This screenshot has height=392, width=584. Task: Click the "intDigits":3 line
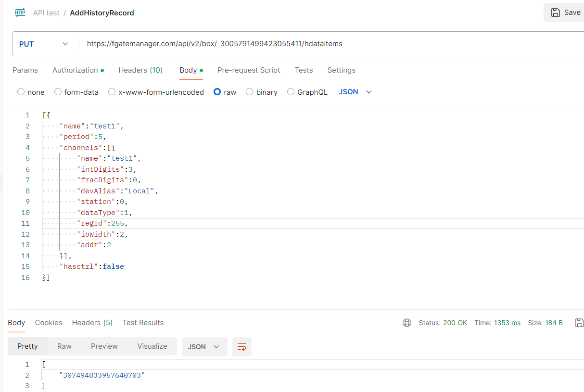(x=107, y=169)
